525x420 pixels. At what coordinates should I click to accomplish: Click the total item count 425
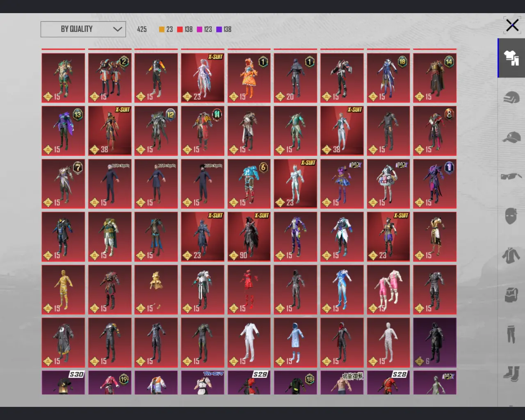(142, 30)
